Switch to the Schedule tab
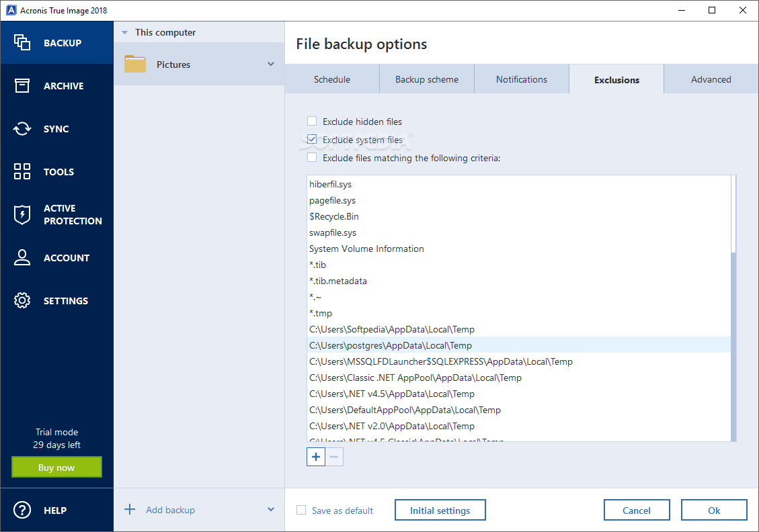The height and width of the screenshot is (532, 759). pos(332,79)
